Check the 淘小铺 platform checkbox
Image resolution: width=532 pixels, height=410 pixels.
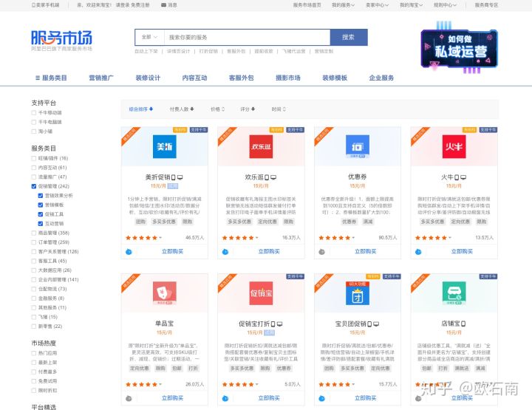[34, 131]
